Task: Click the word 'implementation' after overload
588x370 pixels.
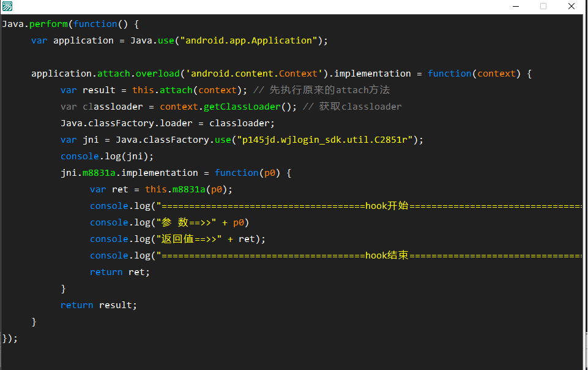Action: pyautogui.click(x=373, y=74)
